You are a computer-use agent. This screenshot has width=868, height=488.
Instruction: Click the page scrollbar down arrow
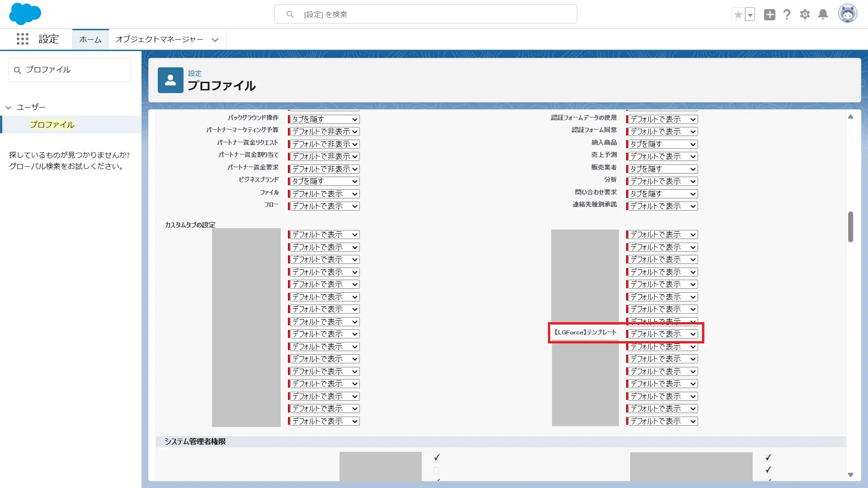[x=850, y=475]
